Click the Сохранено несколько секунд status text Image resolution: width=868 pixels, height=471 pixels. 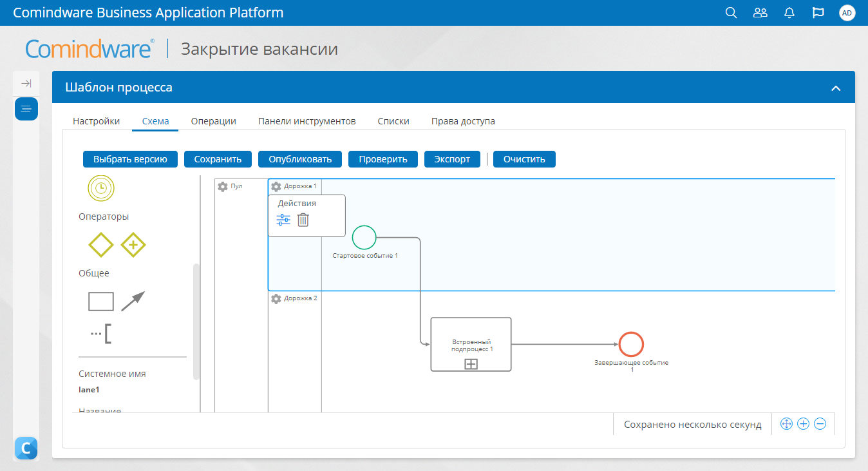(693, 425)
